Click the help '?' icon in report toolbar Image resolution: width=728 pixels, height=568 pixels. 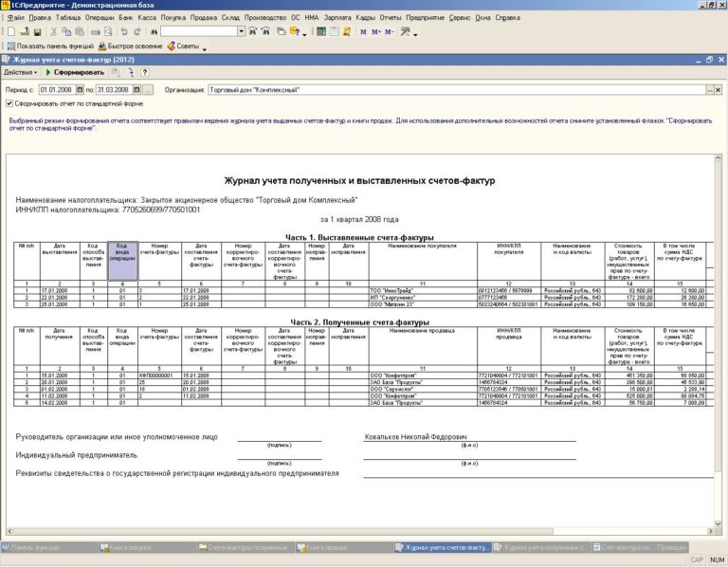145,72
